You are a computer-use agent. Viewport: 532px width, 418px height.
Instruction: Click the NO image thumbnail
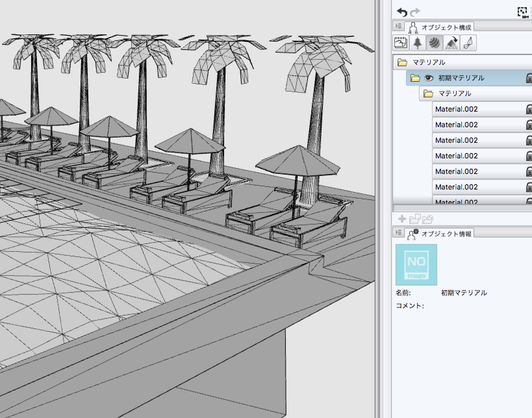click(416, 264)
